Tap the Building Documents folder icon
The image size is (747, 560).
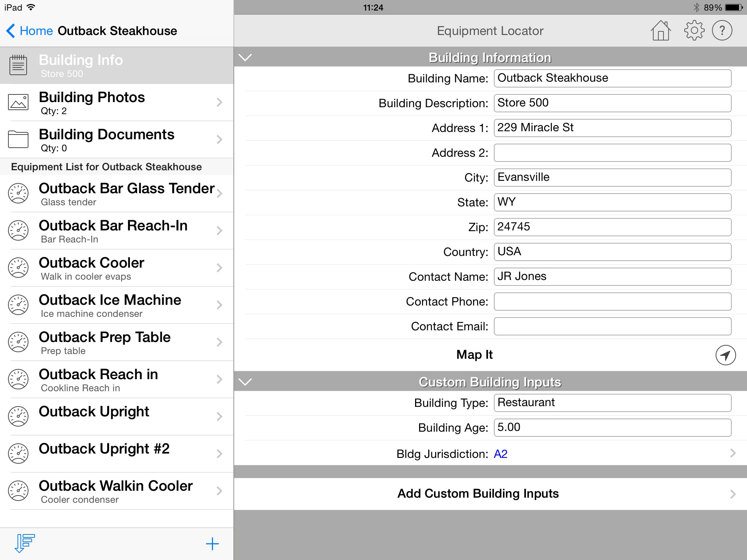pos(18,139)
